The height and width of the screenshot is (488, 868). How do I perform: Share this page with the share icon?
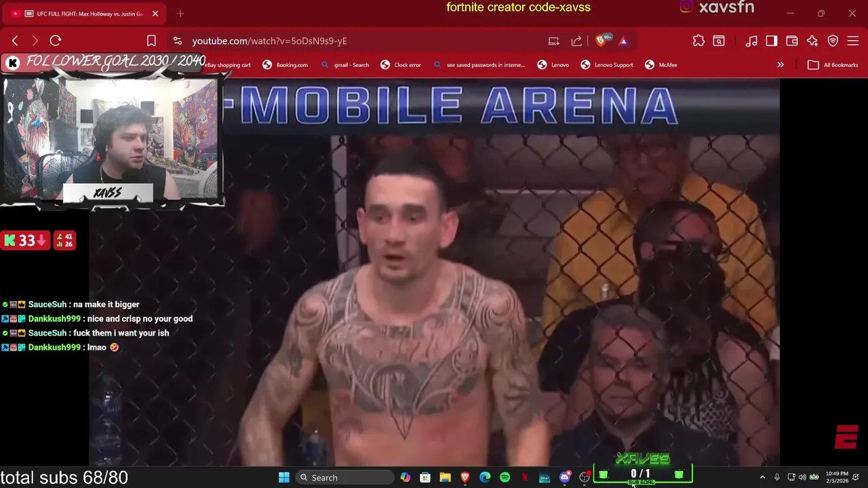pos(576,41)
